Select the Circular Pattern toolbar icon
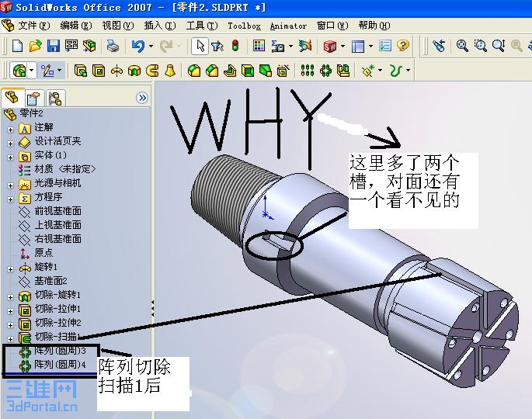This screenshot has height=419, width=532. [325, 71]
